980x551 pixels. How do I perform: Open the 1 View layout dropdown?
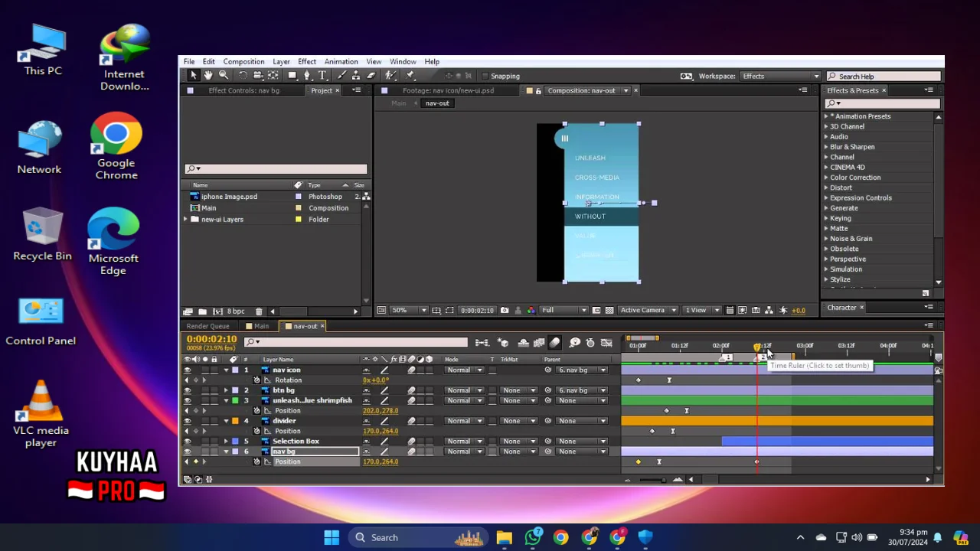701,310
